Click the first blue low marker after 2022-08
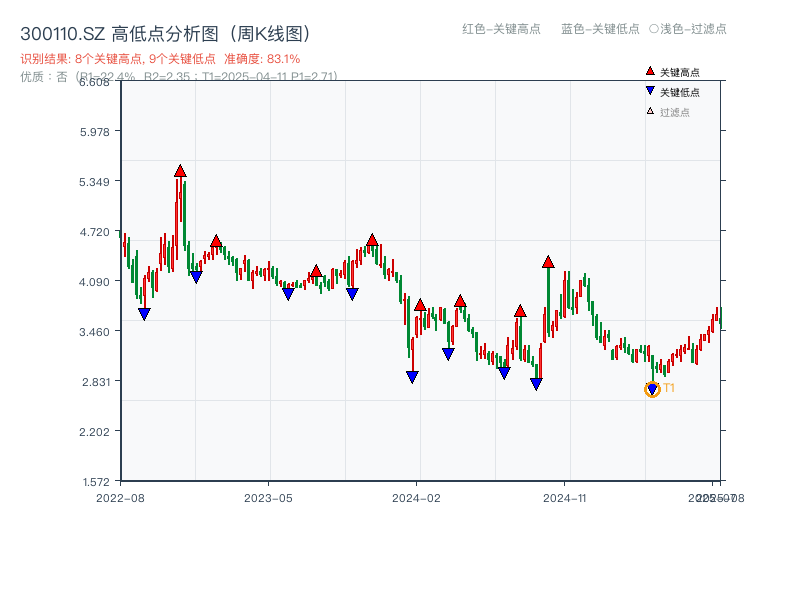800x600 pixels. coord(144,314)
